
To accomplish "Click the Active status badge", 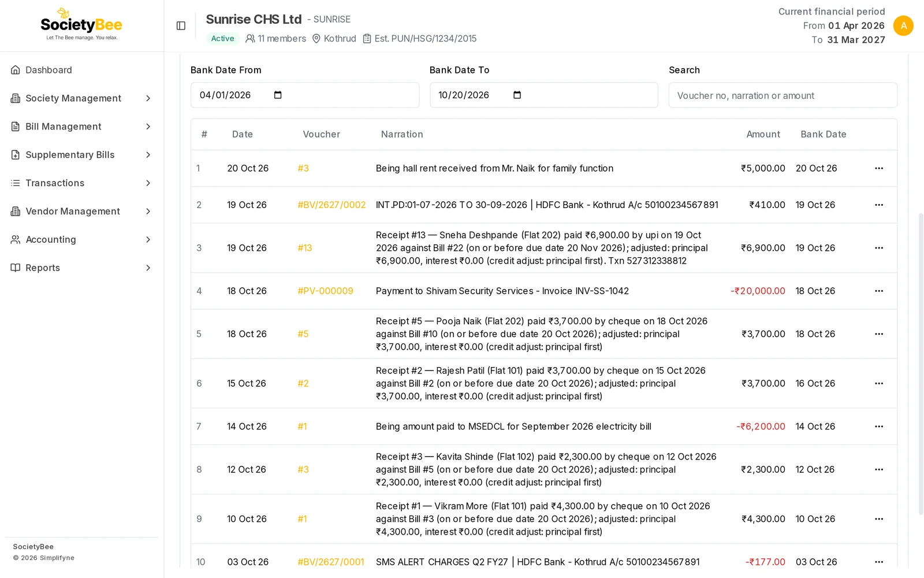I will [x=222, y=39].
